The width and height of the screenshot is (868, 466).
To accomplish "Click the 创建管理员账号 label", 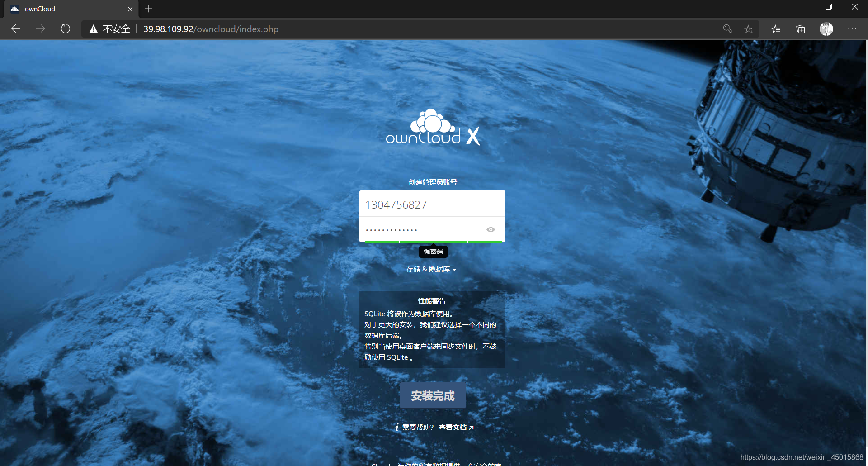I will [x=433, y=182].
